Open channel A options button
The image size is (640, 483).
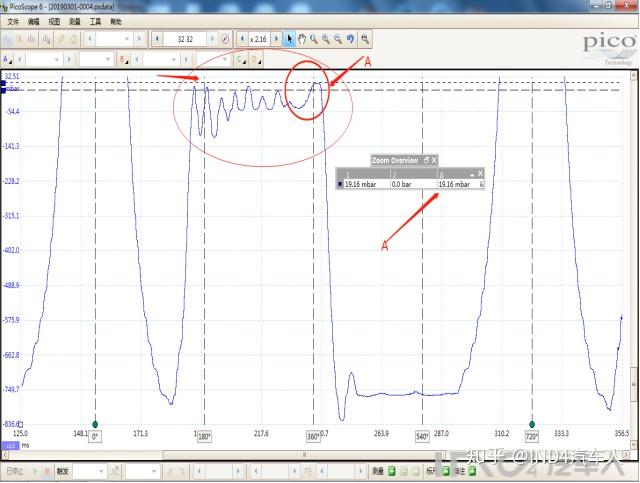coord(7,60)
